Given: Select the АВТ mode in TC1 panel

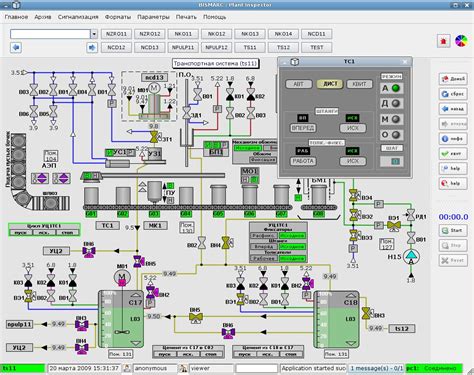Looking at the screenshot, I should [299, 84].
